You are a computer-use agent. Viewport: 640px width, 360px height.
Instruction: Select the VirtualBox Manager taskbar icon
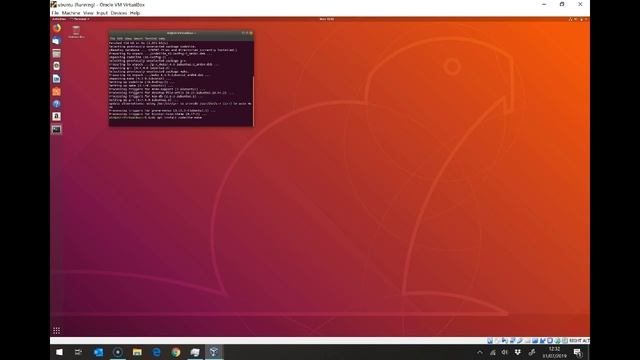[195, 352]
